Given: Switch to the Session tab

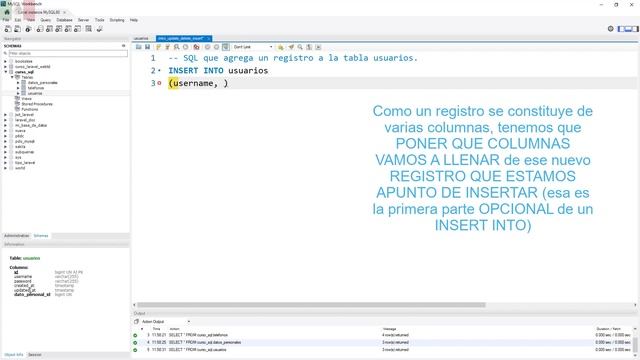Looking at the screenshot, I should [x=35, y=355].
